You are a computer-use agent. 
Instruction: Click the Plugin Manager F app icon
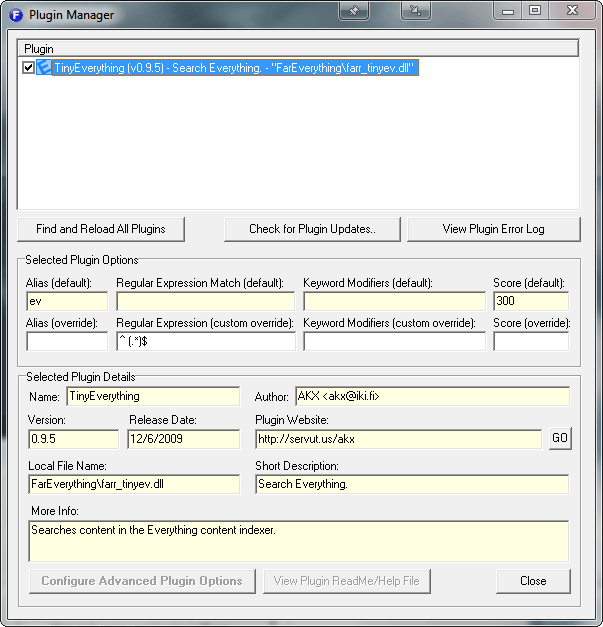(x=16, y=15)
